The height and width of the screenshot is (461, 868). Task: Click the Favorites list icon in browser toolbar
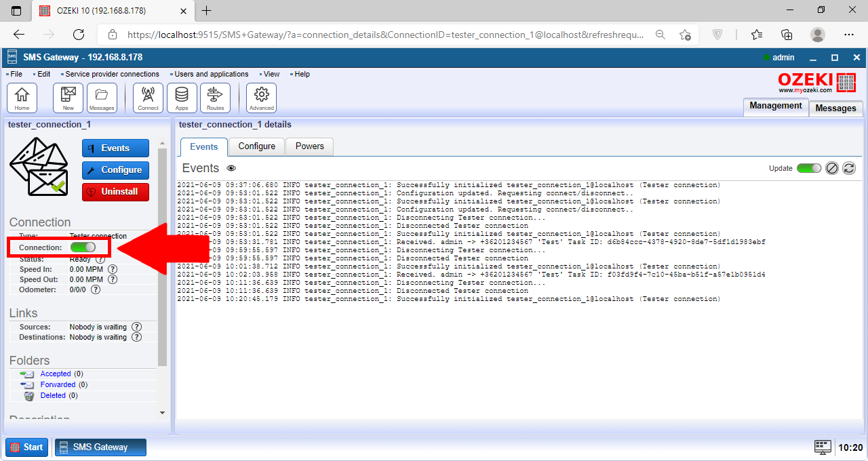coord(757,35)
